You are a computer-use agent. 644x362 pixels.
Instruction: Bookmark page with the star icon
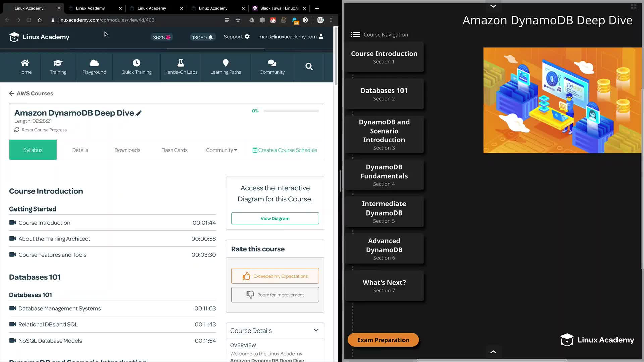tap(238, 20)
